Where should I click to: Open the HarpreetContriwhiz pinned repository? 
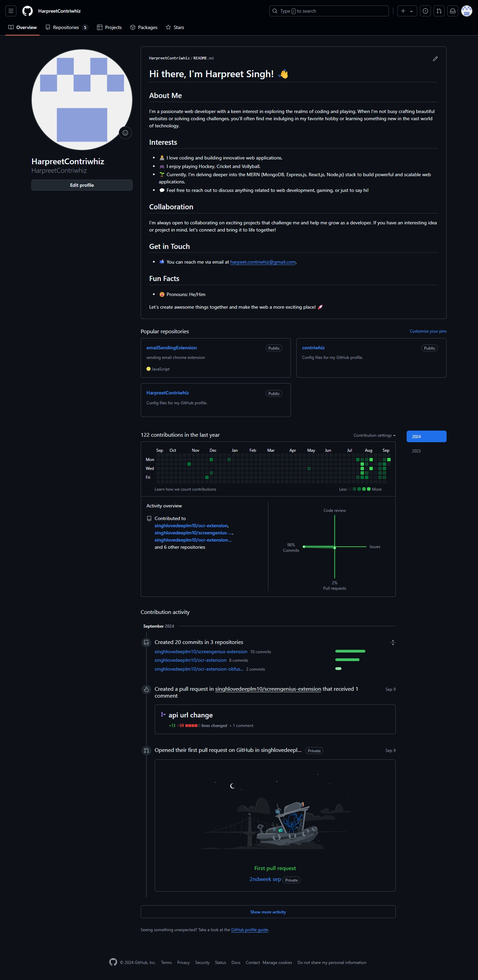[x=168, y=393]
